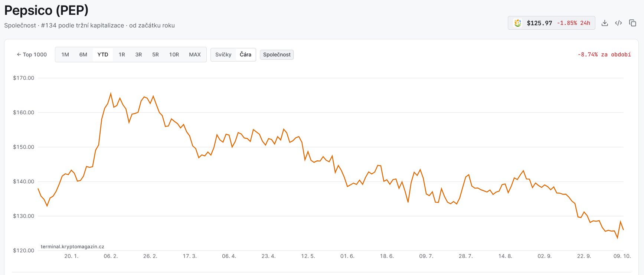Click the Společnost button
This screenshot has height=275, width=644.
point(277,55)
